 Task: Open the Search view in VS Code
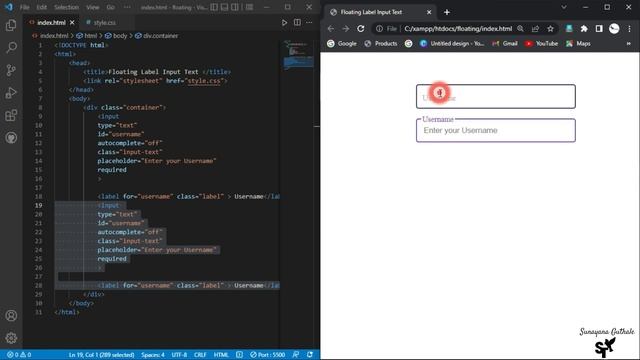point(11,47)
